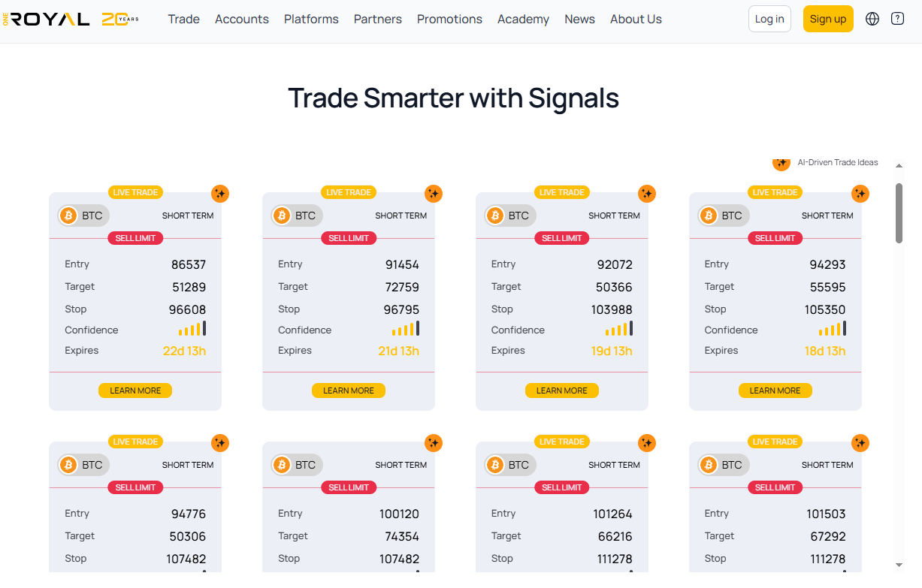Image resolution: width=922 pixels, height=588 pixels.
Task: Click the One Royal logo
Action: 70,19
